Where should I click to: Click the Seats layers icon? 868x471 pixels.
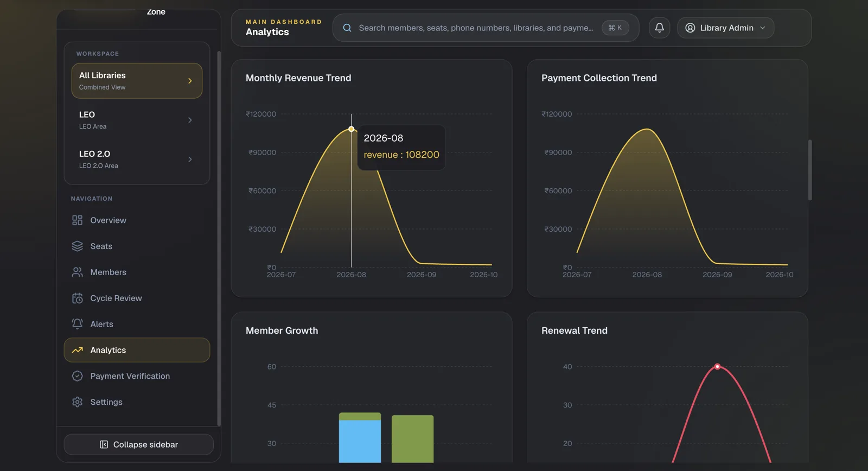(78, 246)
